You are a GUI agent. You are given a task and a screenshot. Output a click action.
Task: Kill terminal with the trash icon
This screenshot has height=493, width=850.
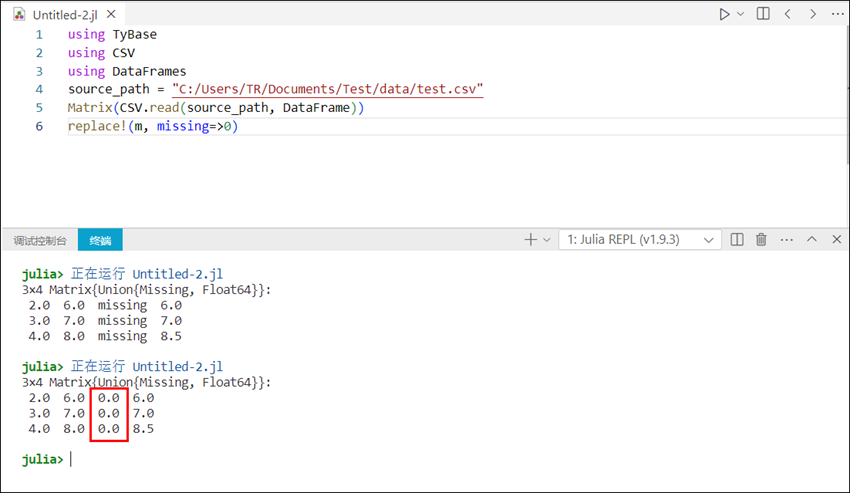[x=761, y=239]
